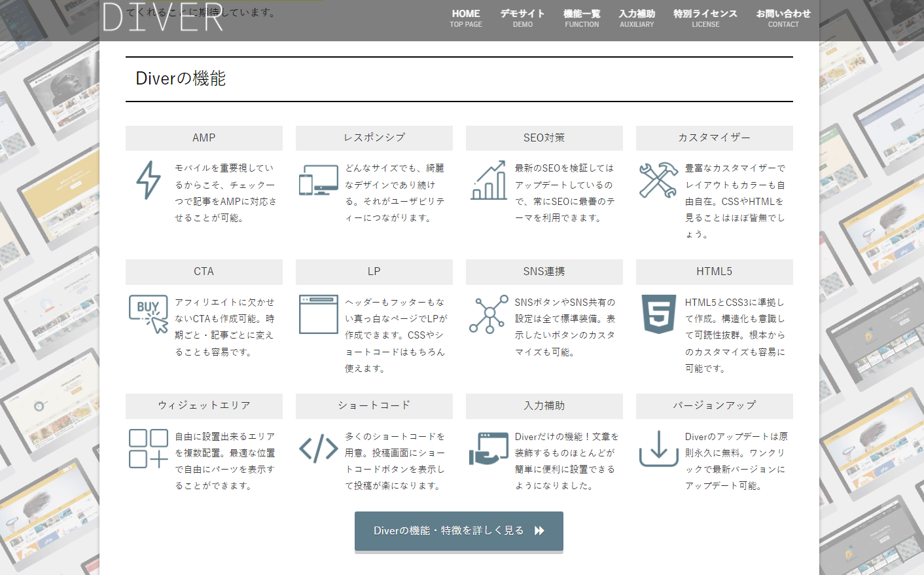Click widget description starting 自由に設置出来るエリア
The height and width of the screenshot is (575, 924).
pos(225,461)
